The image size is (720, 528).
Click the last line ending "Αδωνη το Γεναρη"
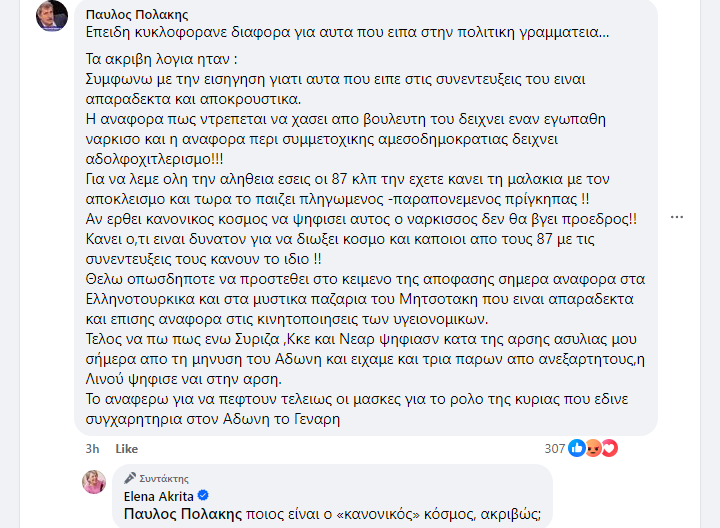(229, 420)
